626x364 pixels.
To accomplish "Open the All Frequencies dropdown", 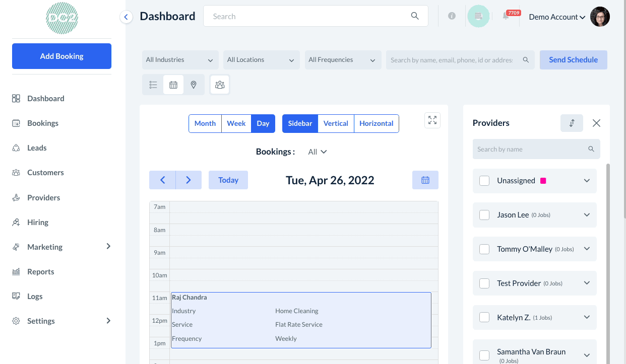I will pos(342,60).
